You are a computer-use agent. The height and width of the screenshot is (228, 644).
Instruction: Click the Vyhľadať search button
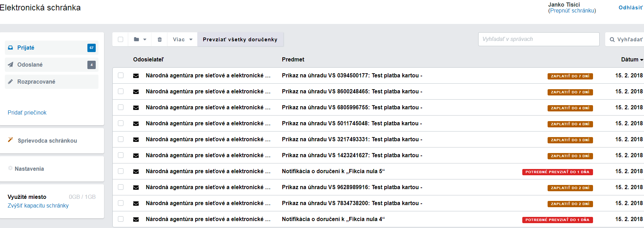pos(626,39)
